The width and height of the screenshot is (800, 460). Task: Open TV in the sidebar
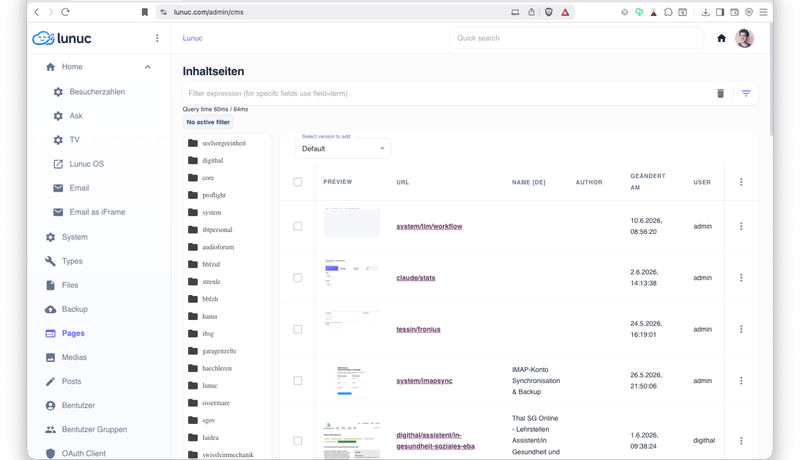[74, 140]
